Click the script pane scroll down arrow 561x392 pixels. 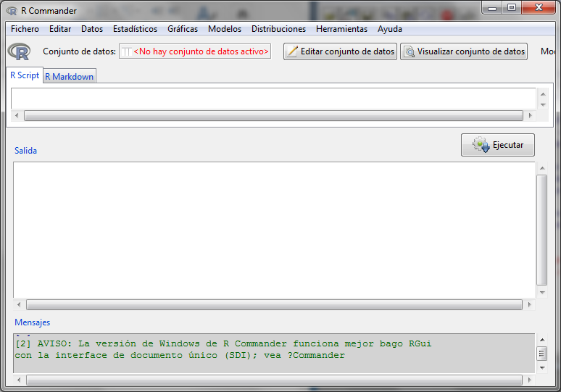point(543,105)
